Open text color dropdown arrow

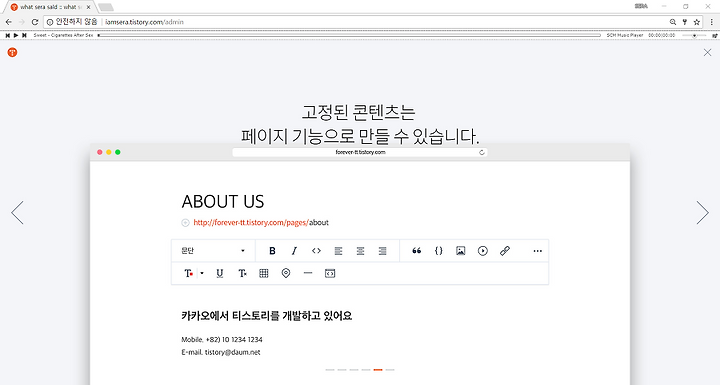(202, 273)
